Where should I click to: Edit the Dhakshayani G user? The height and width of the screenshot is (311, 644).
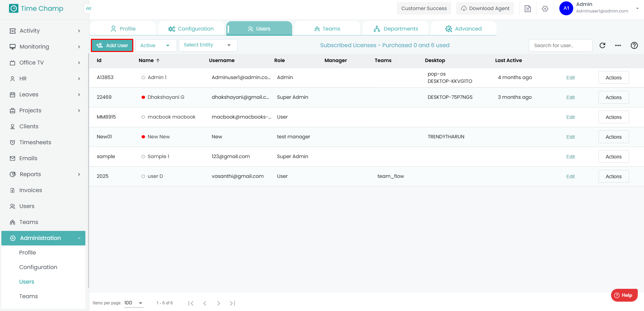(x=570, y=97)
